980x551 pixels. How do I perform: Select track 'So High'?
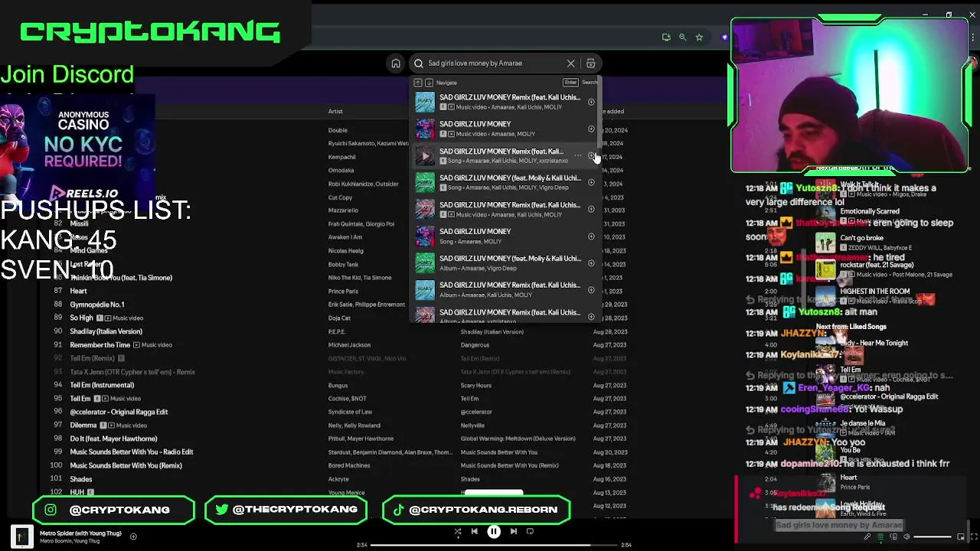81,318
